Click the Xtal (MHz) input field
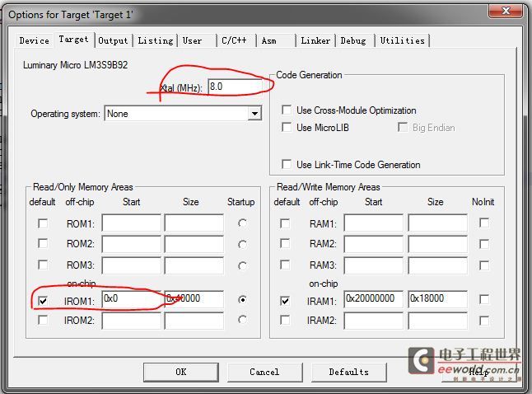 235,87
